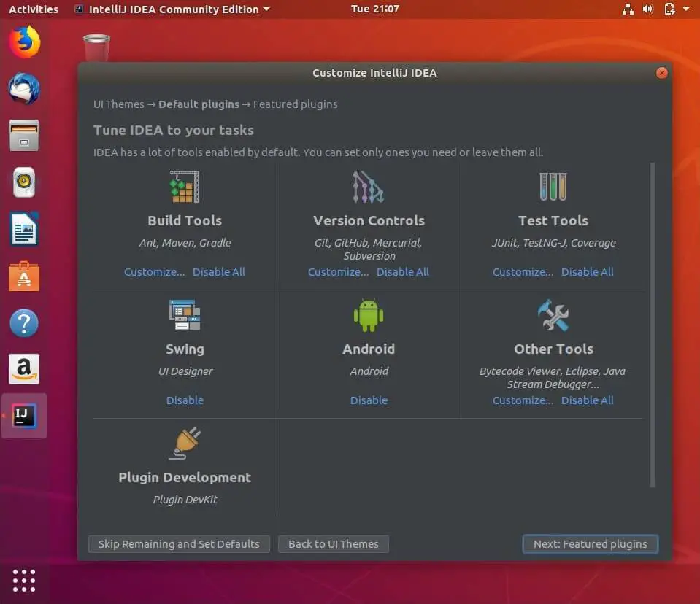Image resolution: width=700 pixels, height=604 pixels.
Task: Click the volume speaker icon in top bar
Action: (x=648, y=9)
